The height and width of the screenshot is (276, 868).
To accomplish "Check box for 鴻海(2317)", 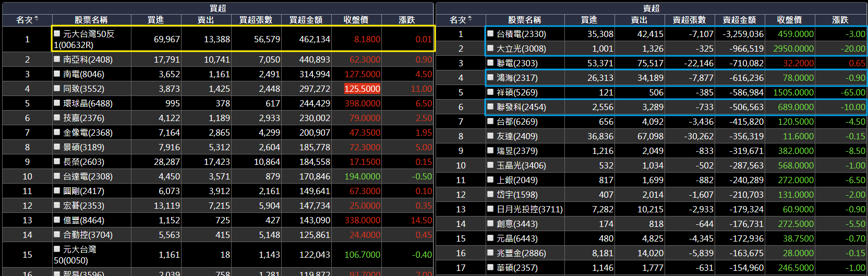I will (490, 77).
